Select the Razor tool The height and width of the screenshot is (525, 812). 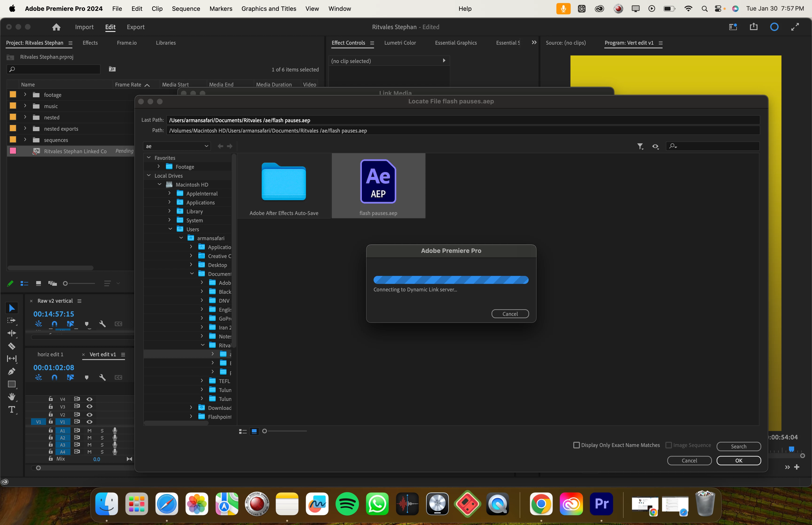point(12,346)
